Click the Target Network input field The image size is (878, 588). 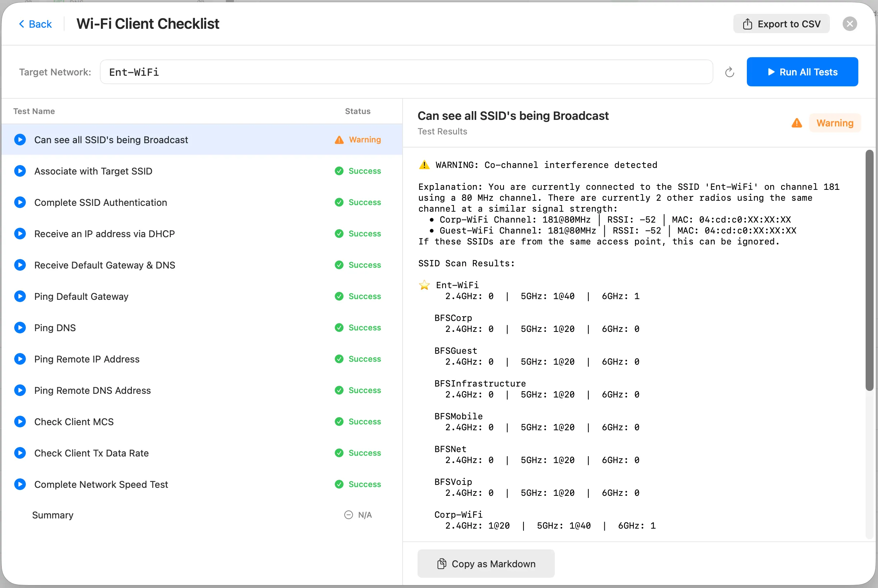pyautogui.click(x=406, y=72)
